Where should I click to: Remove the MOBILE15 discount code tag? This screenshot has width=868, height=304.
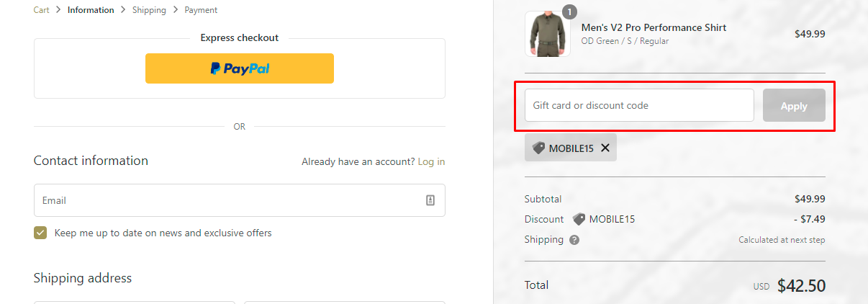coord(605,148)
